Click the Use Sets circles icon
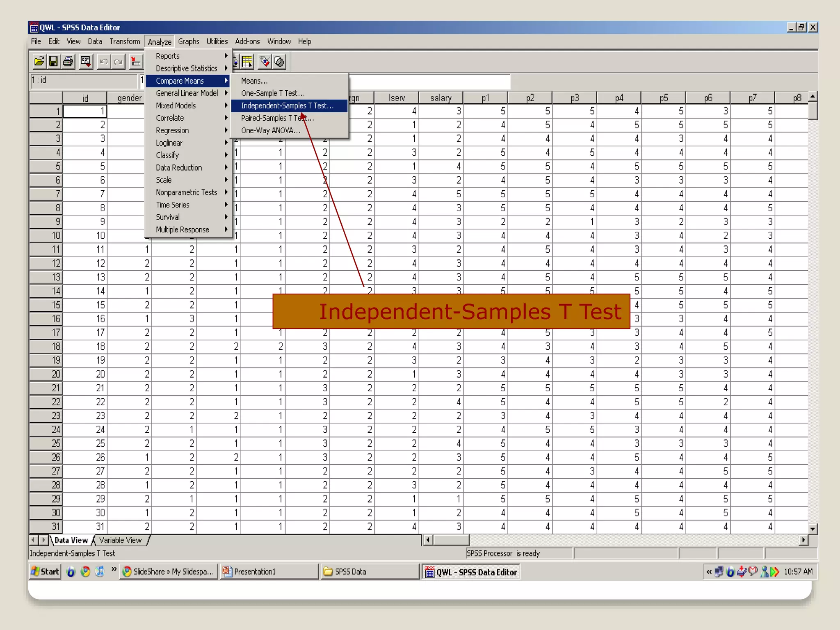Screen dimensions: 840x630 tap(279, 62)
